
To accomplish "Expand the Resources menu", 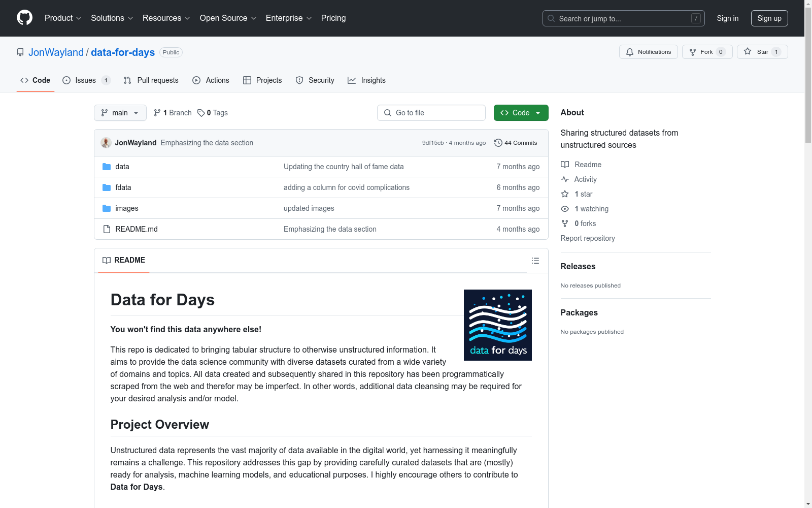I will pyautogui.click(x=166, y=18).
